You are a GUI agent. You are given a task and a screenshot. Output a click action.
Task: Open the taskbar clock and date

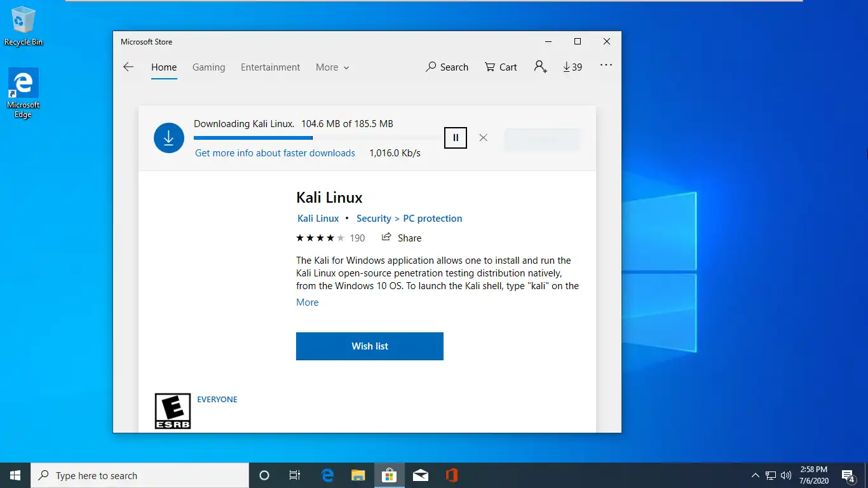[813, 475]
